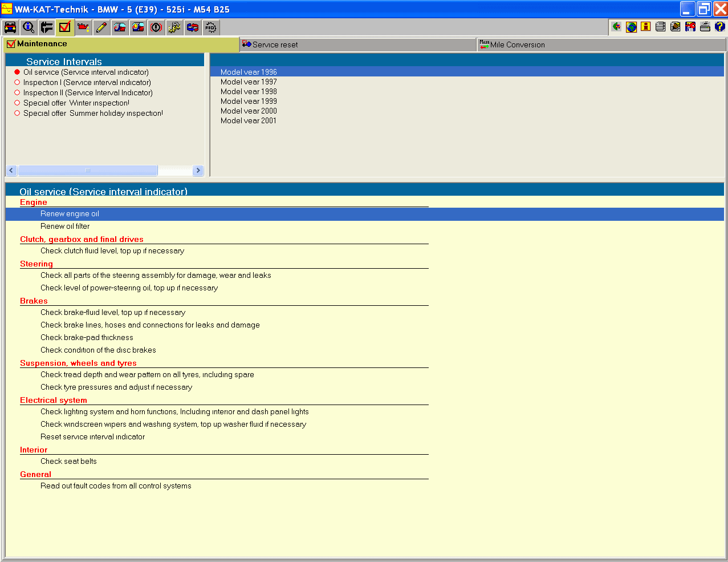The width and height of the screenshot is (728, 562).
Task: Select Model year 1998
Action: tap(249, 91)
